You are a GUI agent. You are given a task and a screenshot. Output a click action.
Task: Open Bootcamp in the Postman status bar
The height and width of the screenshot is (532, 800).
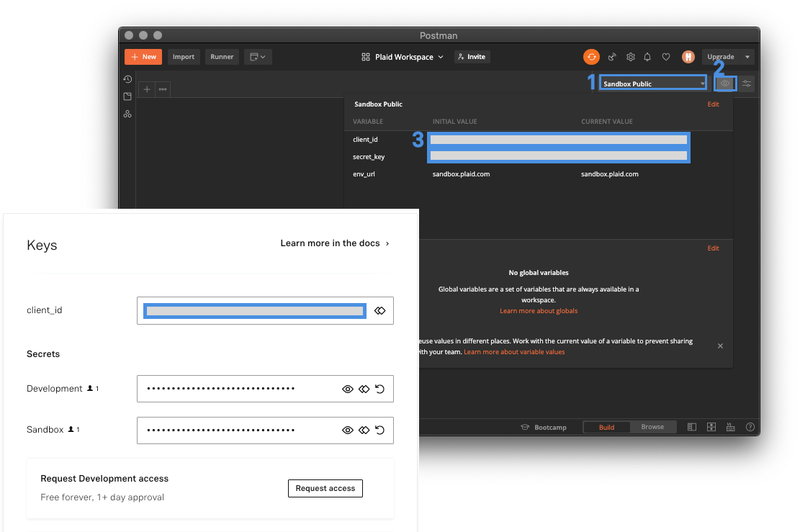point(544,427)
